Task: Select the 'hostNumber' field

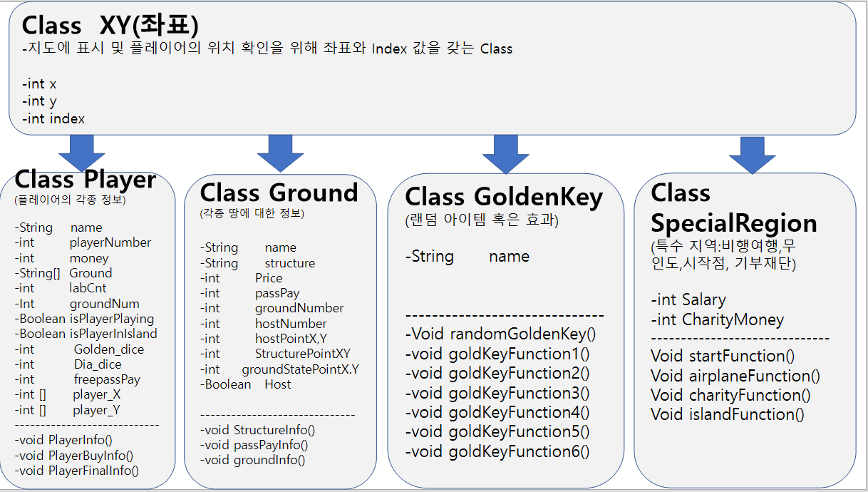Action: click(291, 324)
